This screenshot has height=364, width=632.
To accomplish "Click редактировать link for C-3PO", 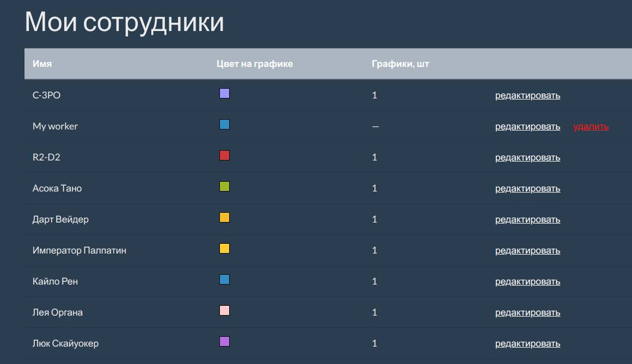I will click(x=527, y=95).
